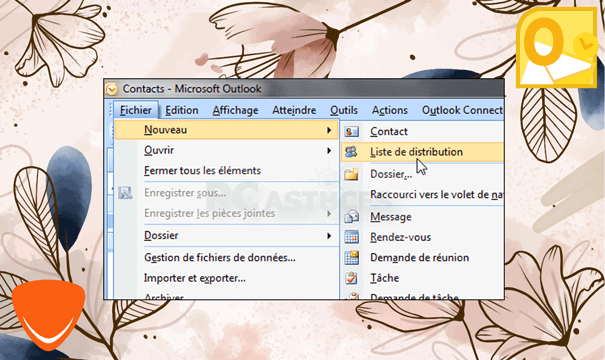The width and height of the screenshot is (605, 360).
Task: Create a new Demande de tâche
Action: [423, 296]
